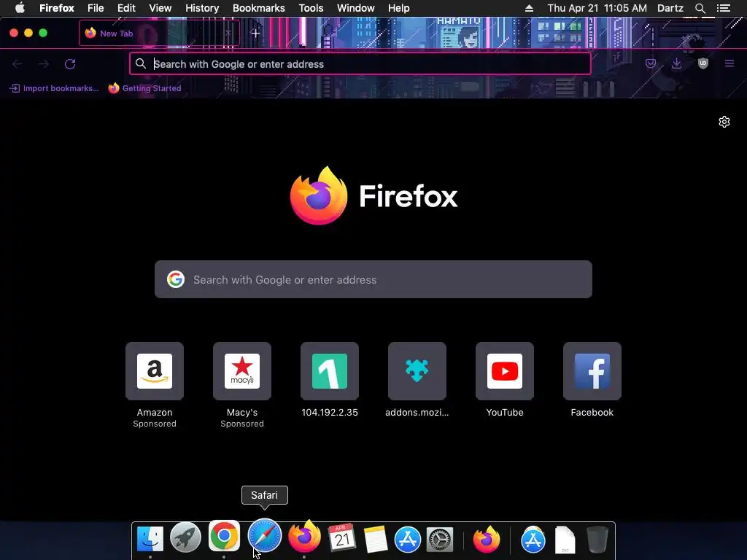Screen dimensions: 747x560
Task: Go back with the back arrow
Action: (x=18, y=64)
